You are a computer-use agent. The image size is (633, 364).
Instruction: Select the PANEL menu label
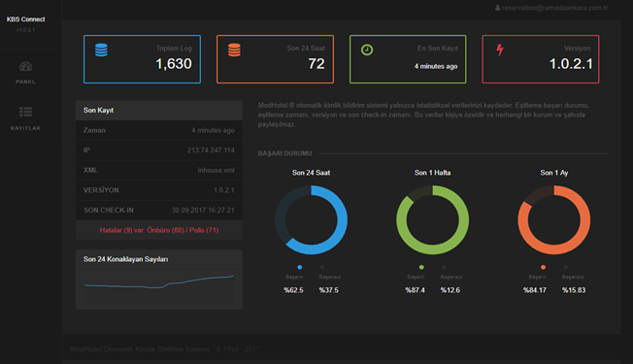point(25,82)
